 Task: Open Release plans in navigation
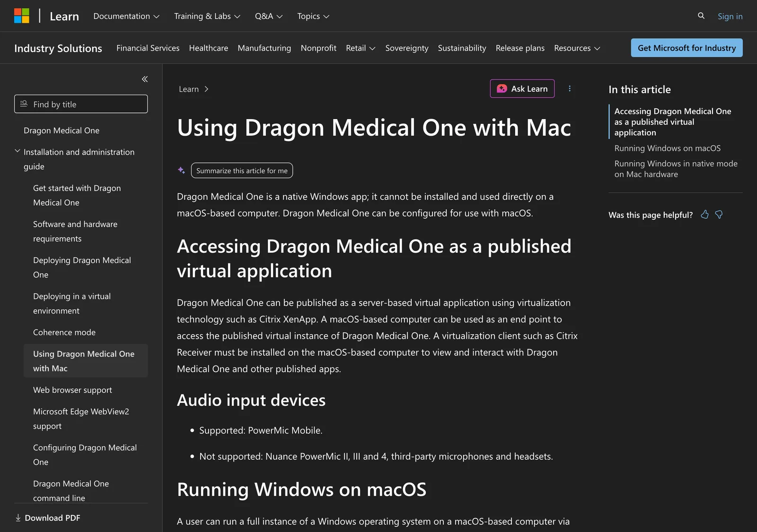520,48
